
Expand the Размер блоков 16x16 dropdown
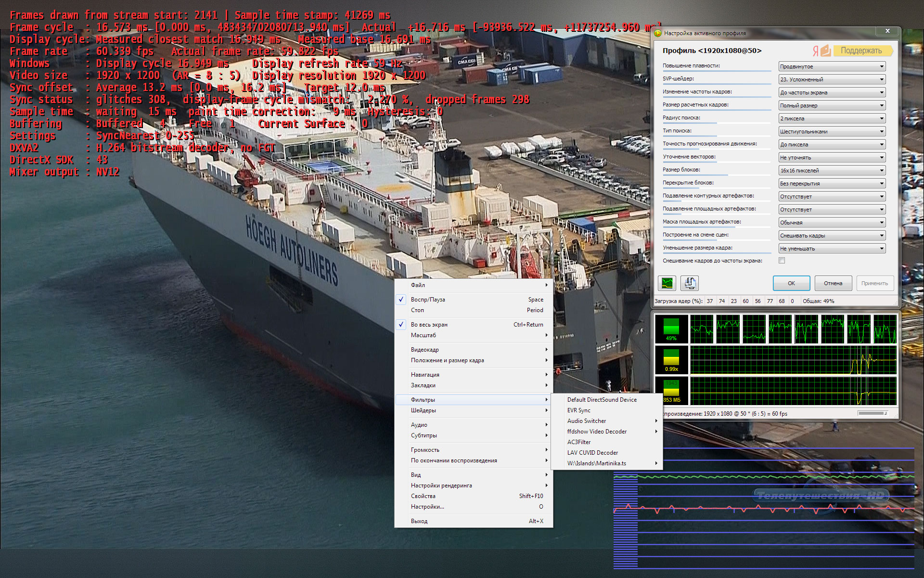click(832, 171)
